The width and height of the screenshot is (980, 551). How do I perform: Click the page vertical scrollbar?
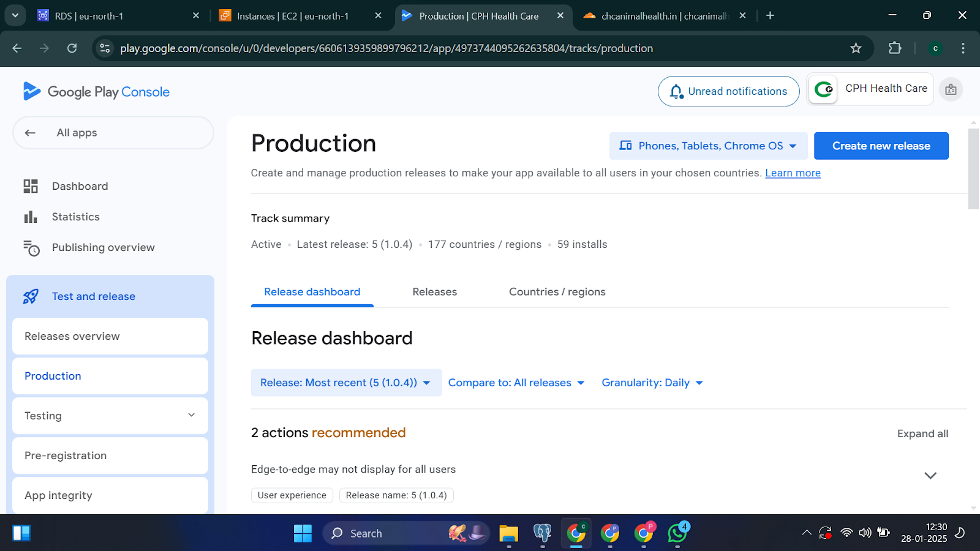[973, 168]
